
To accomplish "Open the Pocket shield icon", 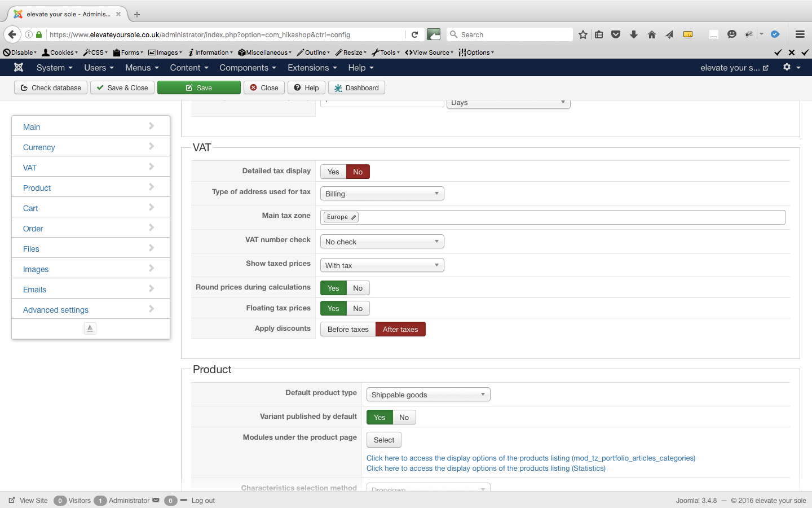I will (x=616, y=34).
